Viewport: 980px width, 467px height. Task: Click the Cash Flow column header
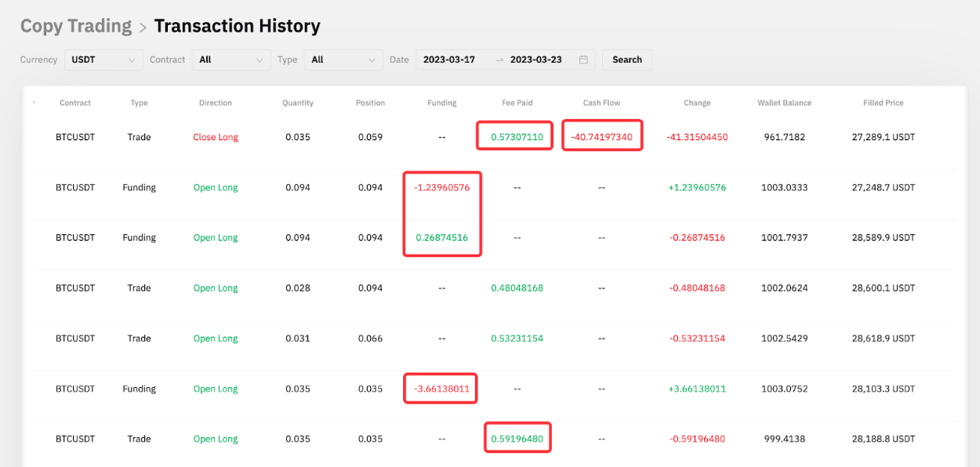point(602,103)
